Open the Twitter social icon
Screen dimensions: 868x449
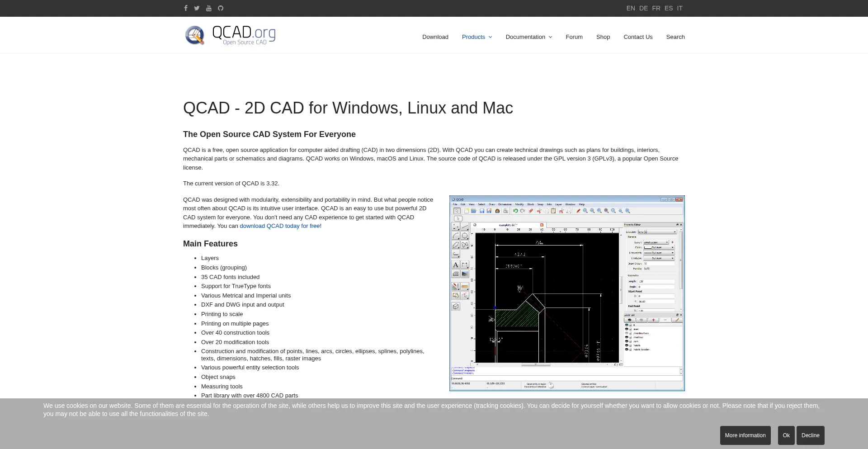(197, 8)
